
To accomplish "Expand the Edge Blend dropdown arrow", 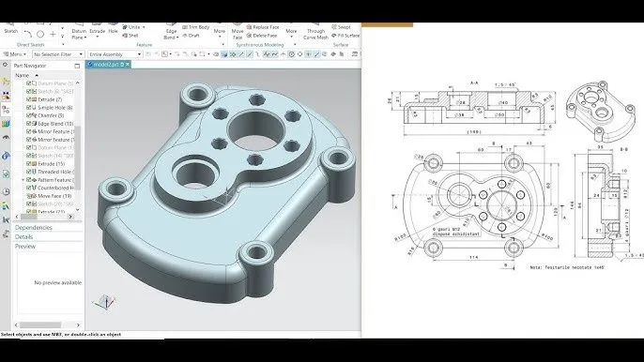I will click(x=176, y=38).
